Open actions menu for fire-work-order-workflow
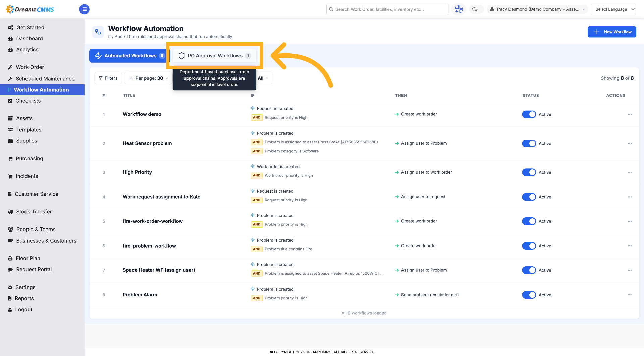The width and height of the screenshot is (644, 356). click(630, 221)
